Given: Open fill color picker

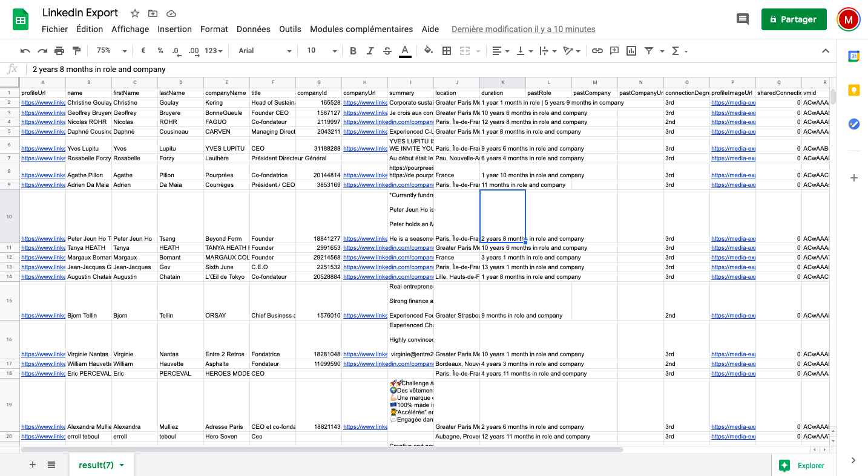Looking at the screenshot, I should click(x=429, y=51).
